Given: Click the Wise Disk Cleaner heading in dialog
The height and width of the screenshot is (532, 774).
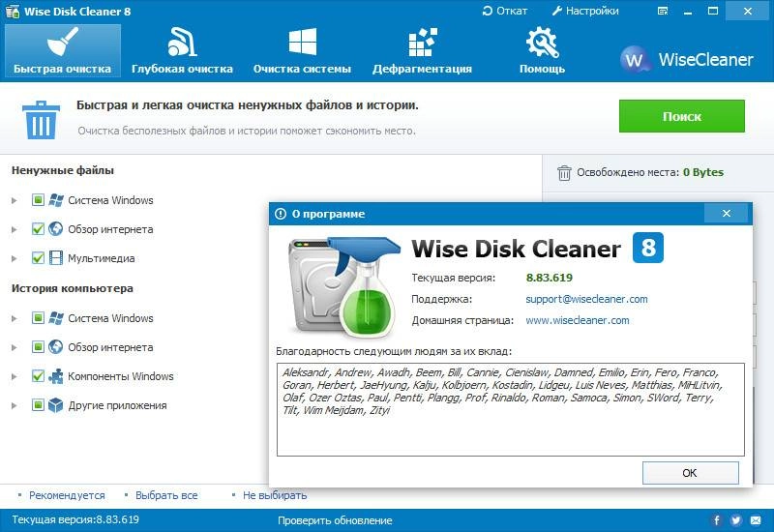Looking at the screenshot, I should coord(516,249).
